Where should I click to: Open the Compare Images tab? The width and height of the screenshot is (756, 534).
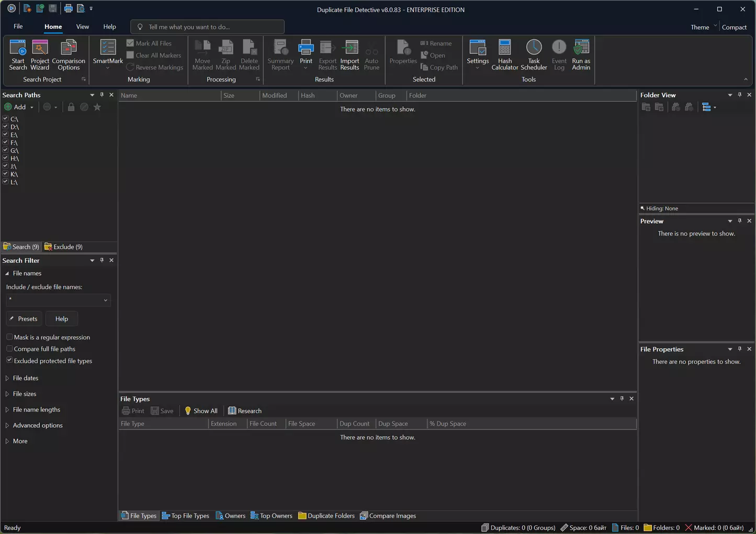(x=388, y=516)
